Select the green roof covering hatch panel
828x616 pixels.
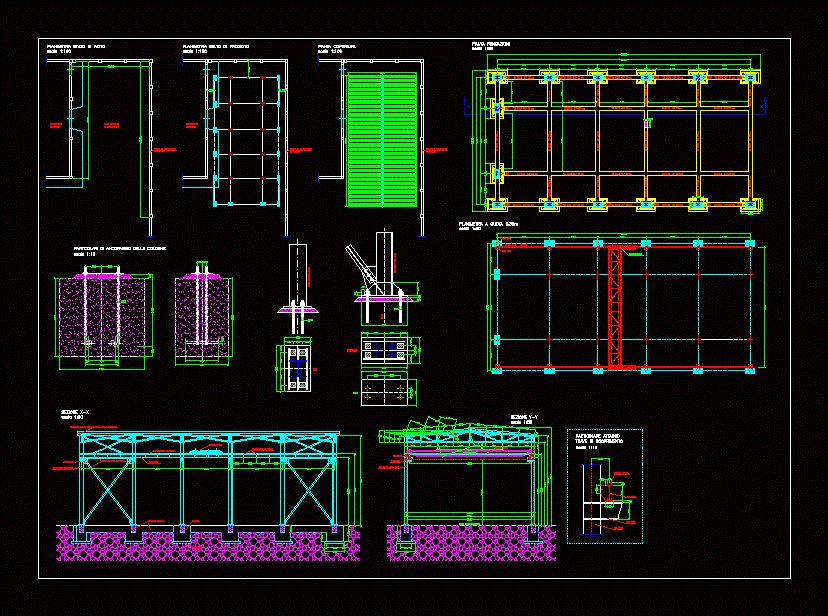[x=381, y=138]
